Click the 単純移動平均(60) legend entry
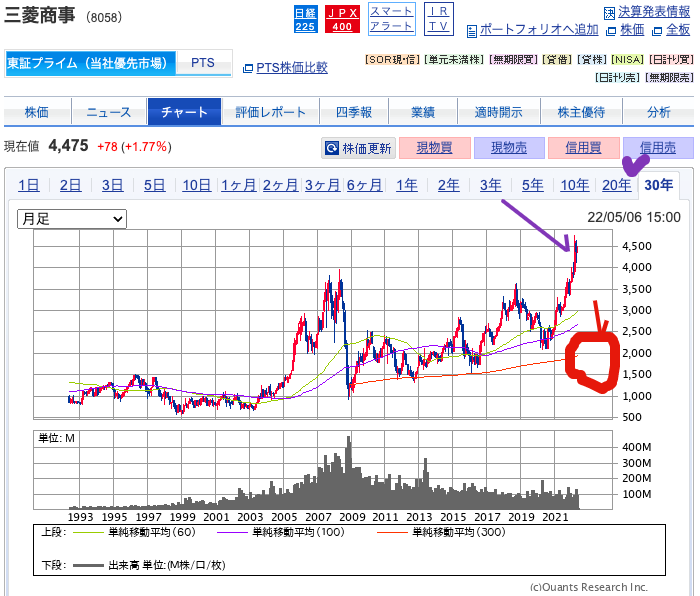 134,532
